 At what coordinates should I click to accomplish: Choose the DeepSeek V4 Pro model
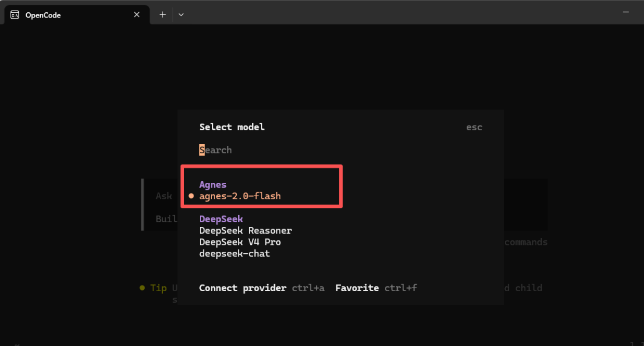click(240, 242)
